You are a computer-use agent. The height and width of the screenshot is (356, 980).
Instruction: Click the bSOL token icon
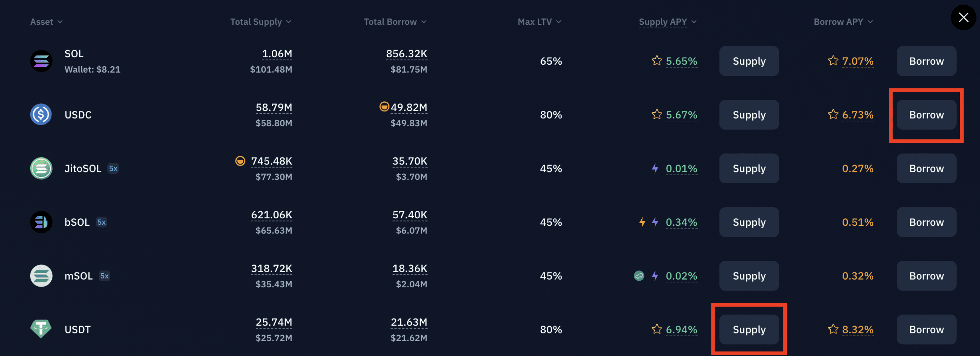coord(41,222)
